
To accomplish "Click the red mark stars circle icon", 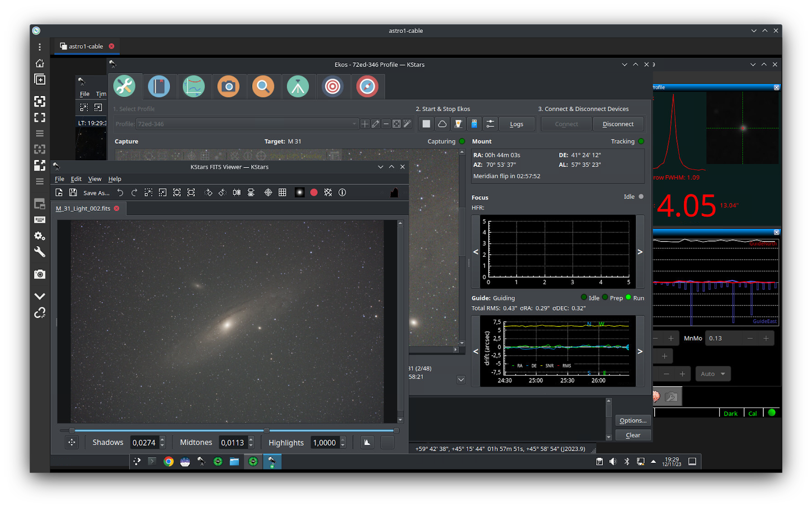I will (314, 192).
